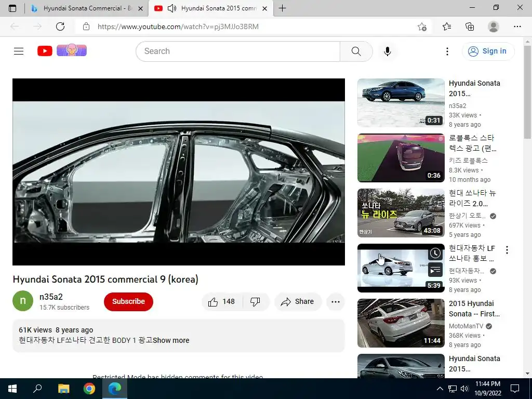Open n35a2 channel avatar

tap(23, 301)
